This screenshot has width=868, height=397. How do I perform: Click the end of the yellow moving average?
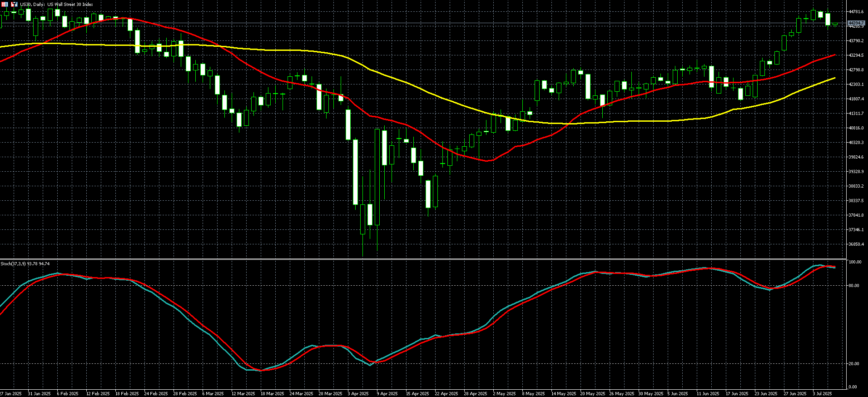(x=834, y=78)
